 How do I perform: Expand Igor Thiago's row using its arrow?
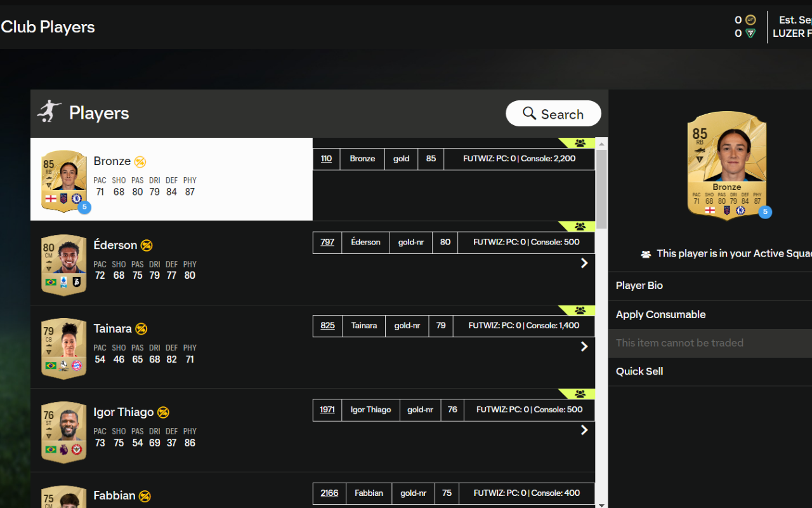point(584,430)
